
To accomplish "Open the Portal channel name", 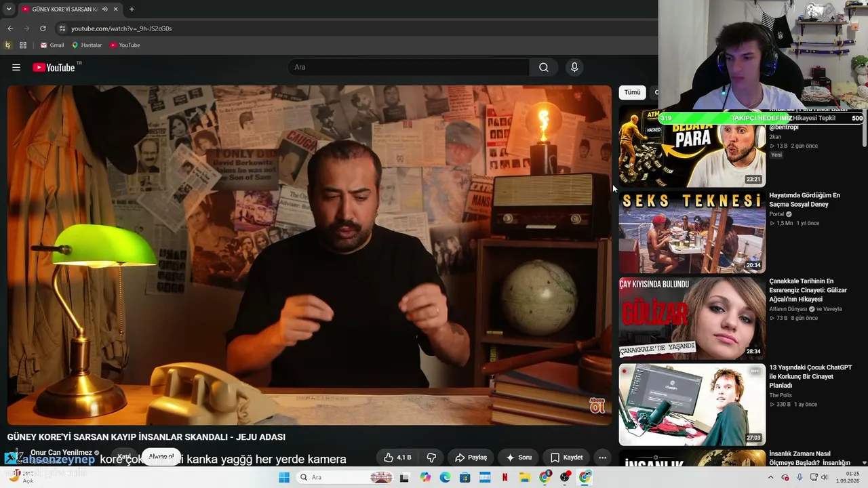I will pos(776,214).
